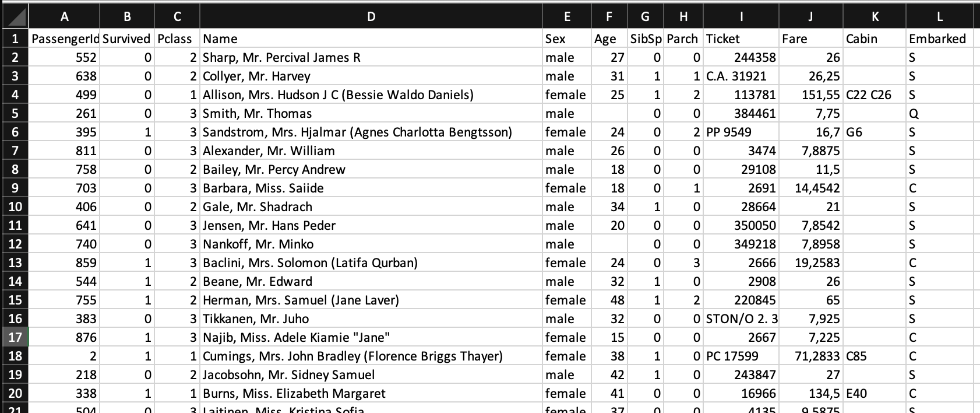
Task: Select ticket cell STON/O 2. 3
Action: coord(741,318)
